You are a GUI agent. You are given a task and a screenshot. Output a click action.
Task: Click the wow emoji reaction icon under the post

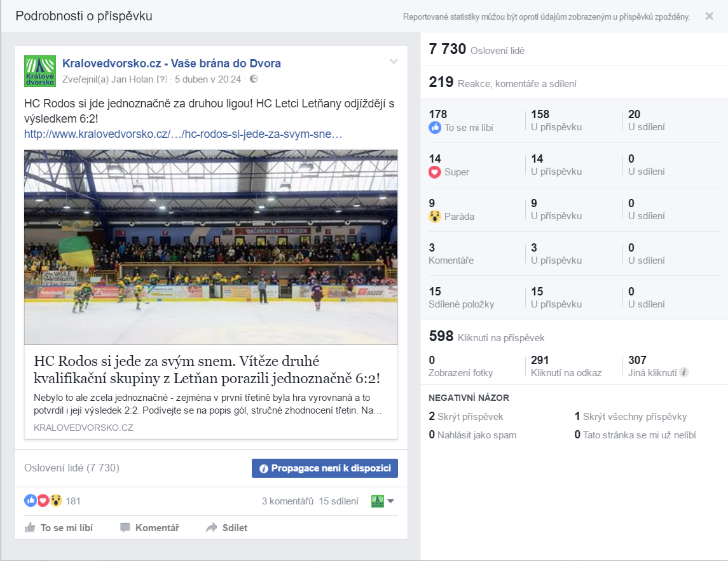point(56,501)
